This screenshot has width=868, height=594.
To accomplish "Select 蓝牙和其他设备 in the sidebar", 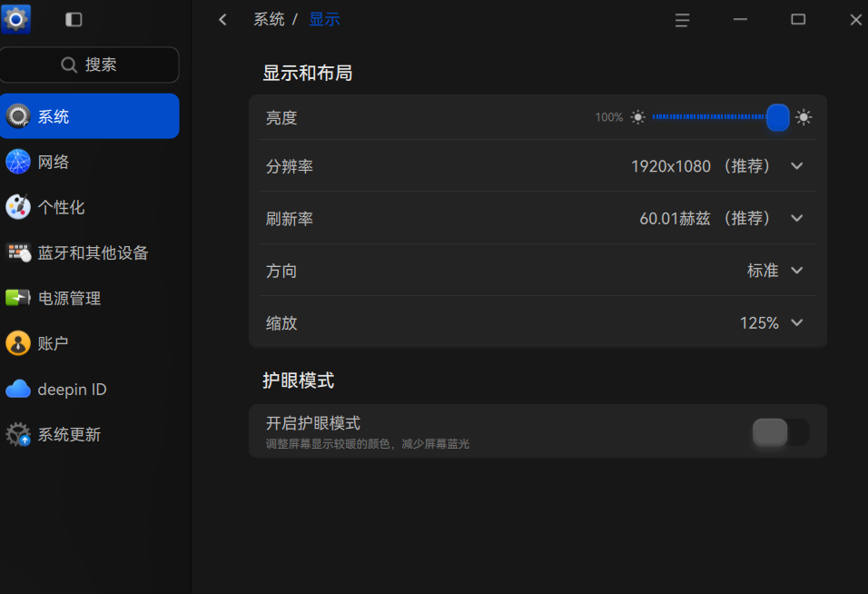I will [90, 252].
